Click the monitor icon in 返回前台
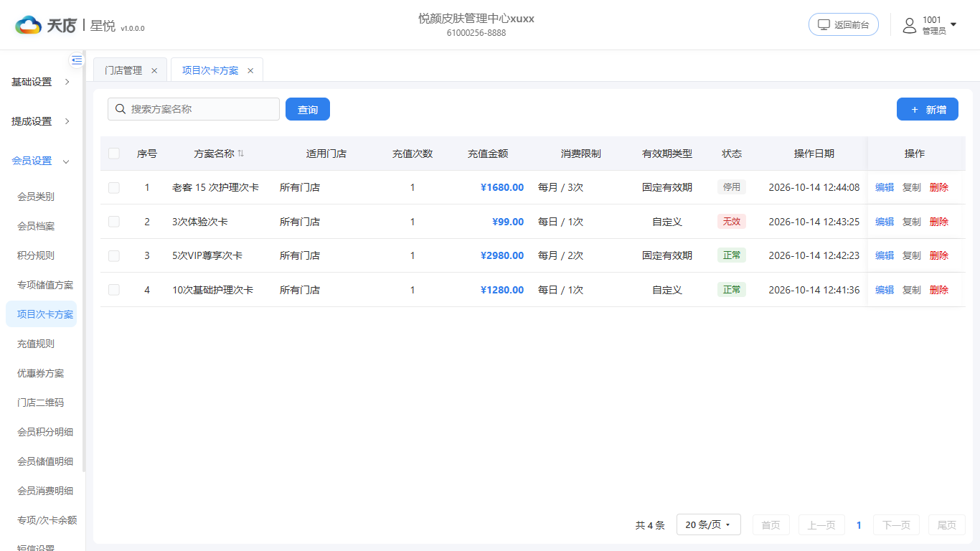980x551 pixels. click(x=824, y=24)
